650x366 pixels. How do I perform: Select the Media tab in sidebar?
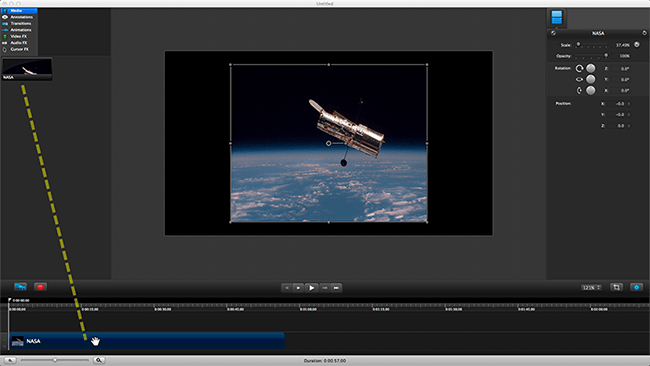19,11
